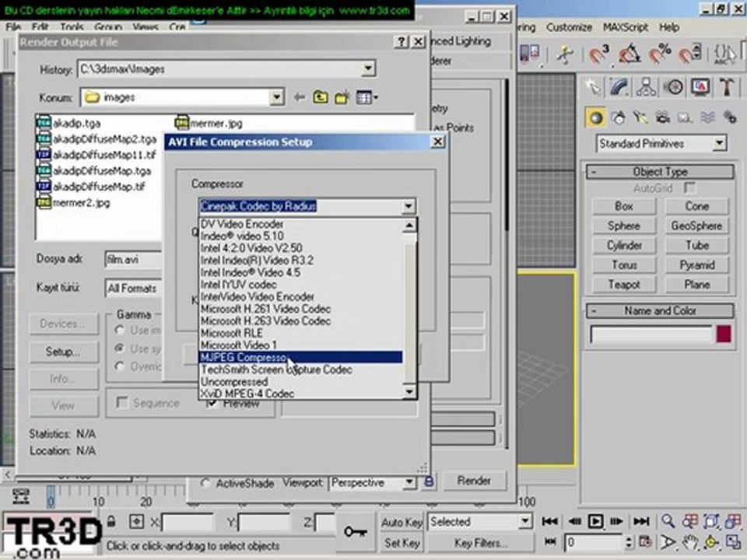Viewport: 747px width, 560px height.
Task: Select the Override gamma radio button
Action: coord(120,366)
